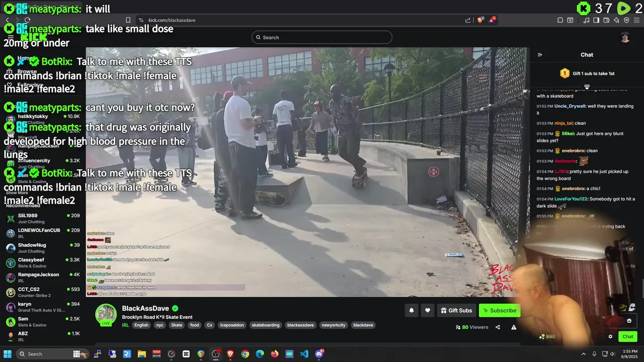Click the BlackAssDave live avatar
This screenshot has height=362, width=644.
coord(106,315)
